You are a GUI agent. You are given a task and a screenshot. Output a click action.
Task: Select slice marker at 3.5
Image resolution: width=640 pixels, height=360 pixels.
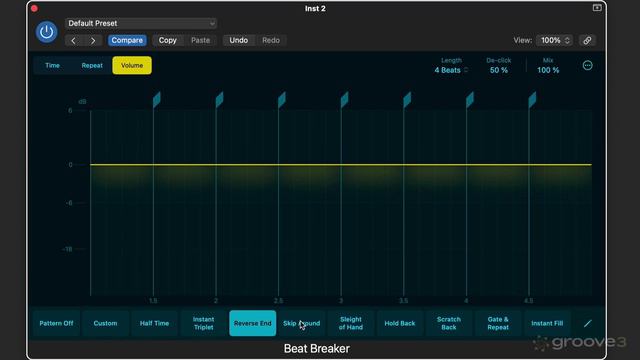click(x=407, y=100)
